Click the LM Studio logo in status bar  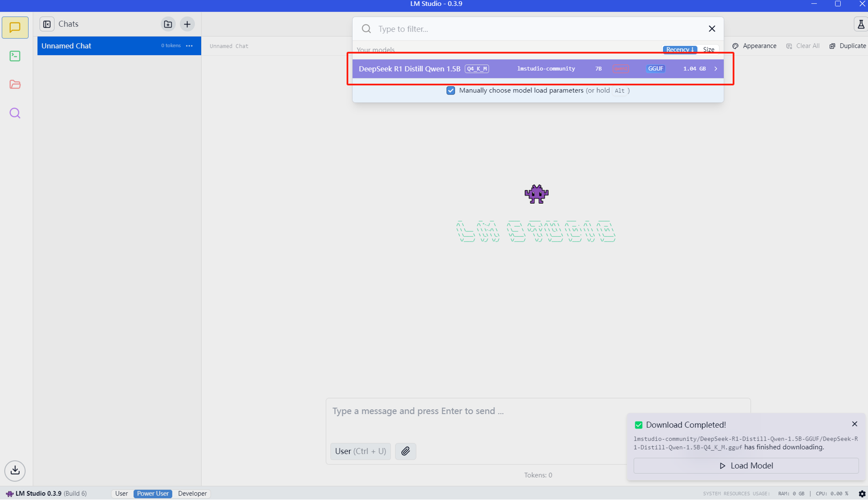pos(10,494)
